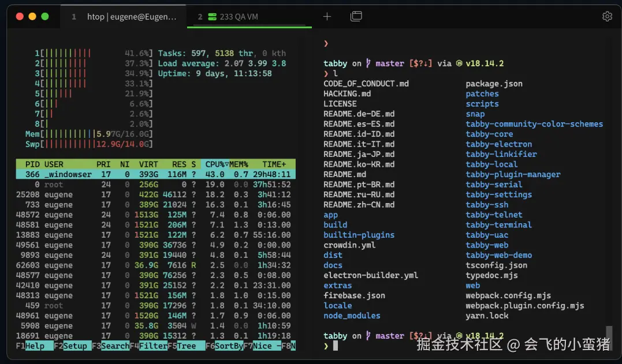Click the green server icon in QA VM tab
Screen dimensions: 622x364
click(212, 17)
